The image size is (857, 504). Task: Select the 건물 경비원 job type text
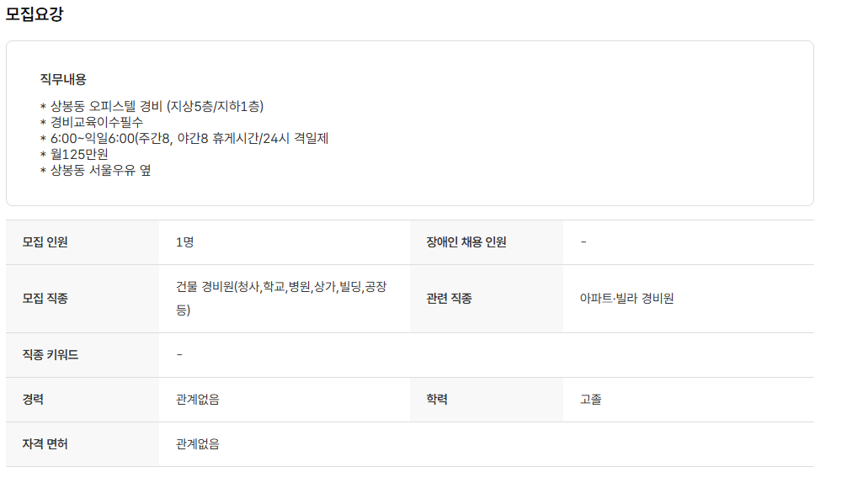(x=281, y=288)
